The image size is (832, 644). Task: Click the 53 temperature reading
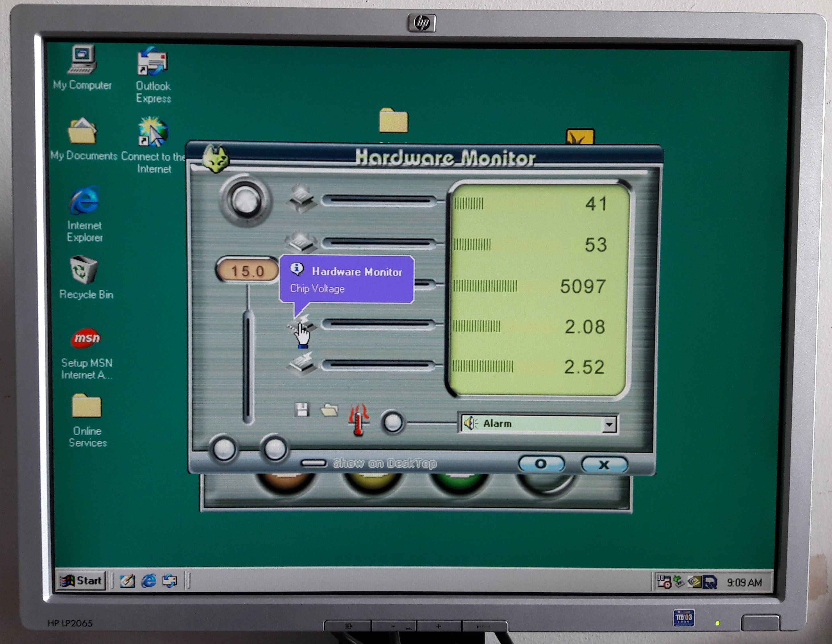pos(596,245)
